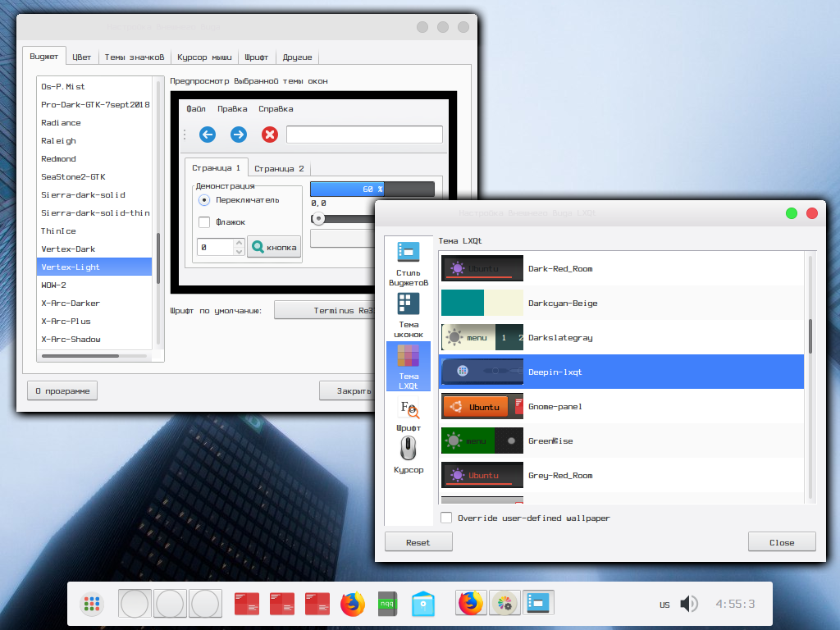Click the search button labeled кнопка

(274, 247)
